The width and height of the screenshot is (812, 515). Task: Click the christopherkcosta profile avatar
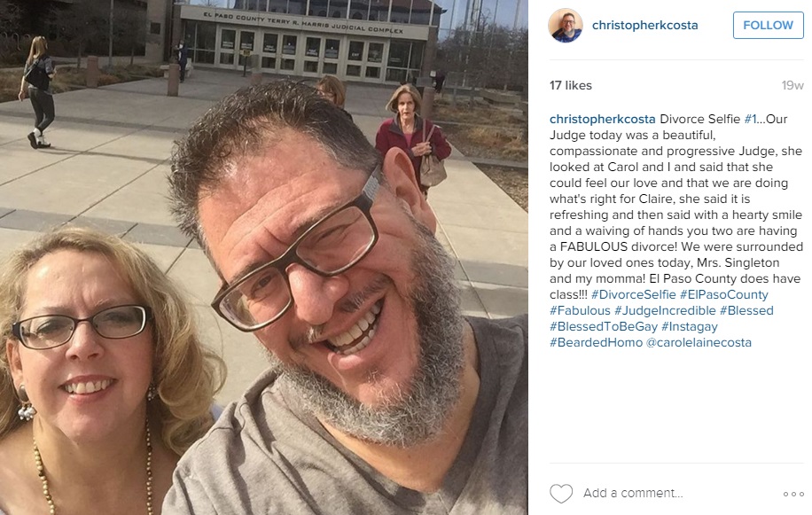coord(566,25)
